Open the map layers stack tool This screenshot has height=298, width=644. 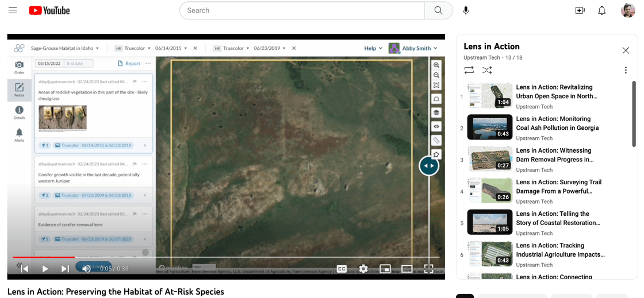436,113
